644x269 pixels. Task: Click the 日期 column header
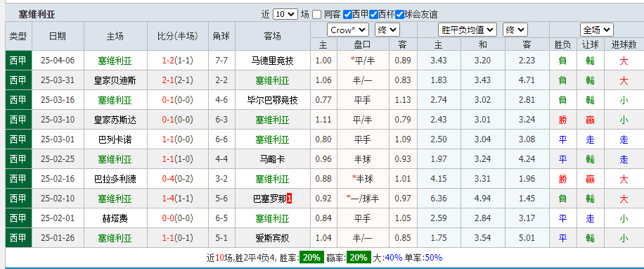[x=57, y=36]
